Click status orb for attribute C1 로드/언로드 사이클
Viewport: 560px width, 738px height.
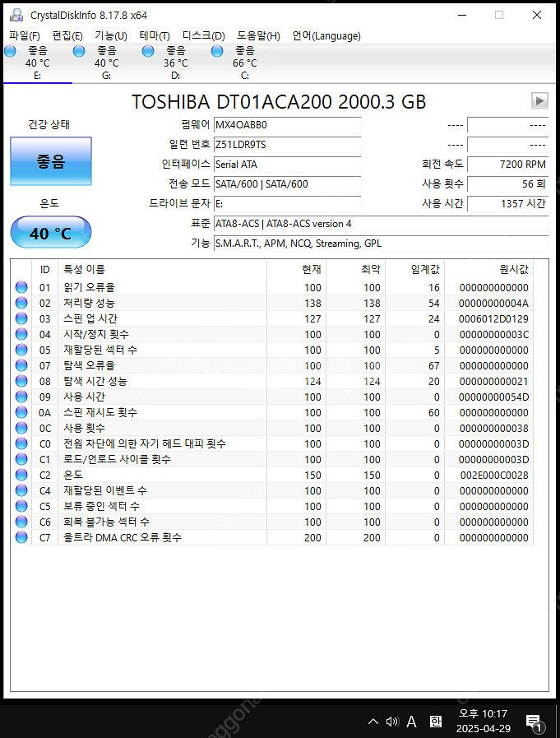[21, 459]
